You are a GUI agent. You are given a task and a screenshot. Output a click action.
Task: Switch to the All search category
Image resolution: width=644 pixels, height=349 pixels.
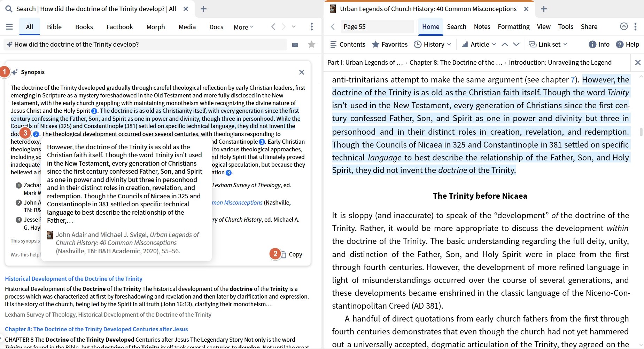(x=30, y=27)
